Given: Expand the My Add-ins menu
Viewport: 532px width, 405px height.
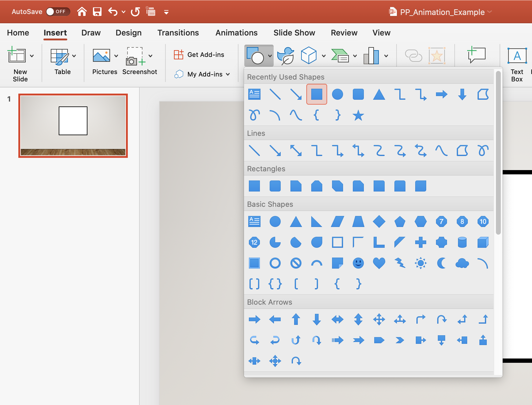Looking at the screenshot, I should [202, 74].
